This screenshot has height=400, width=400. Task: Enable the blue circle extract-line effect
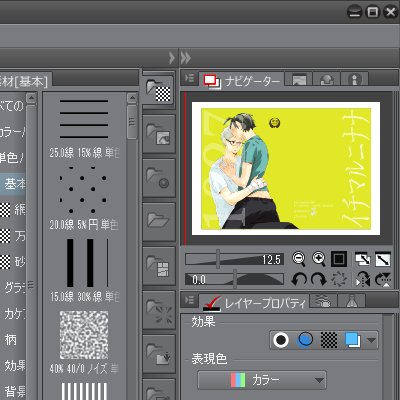coord(305,340)
